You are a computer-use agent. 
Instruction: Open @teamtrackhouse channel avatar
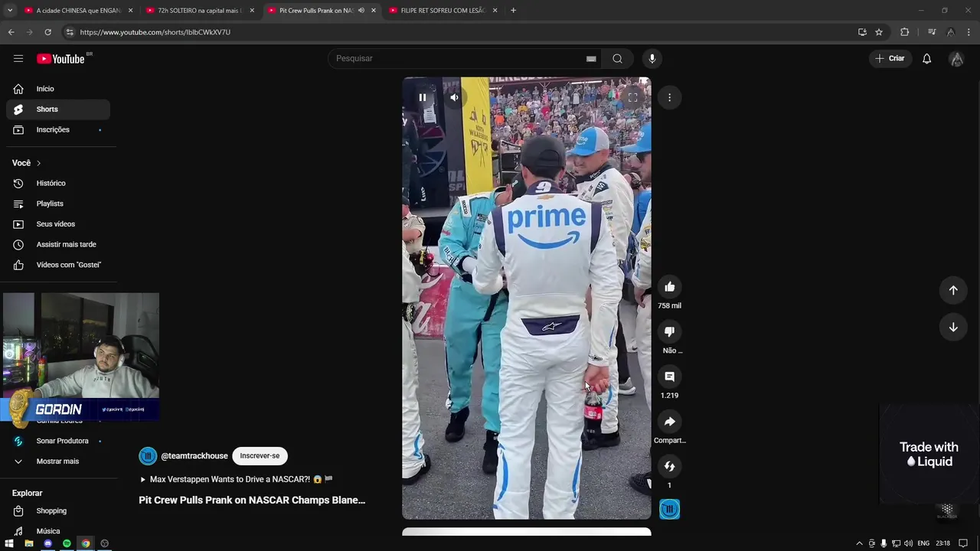[148, 456]
